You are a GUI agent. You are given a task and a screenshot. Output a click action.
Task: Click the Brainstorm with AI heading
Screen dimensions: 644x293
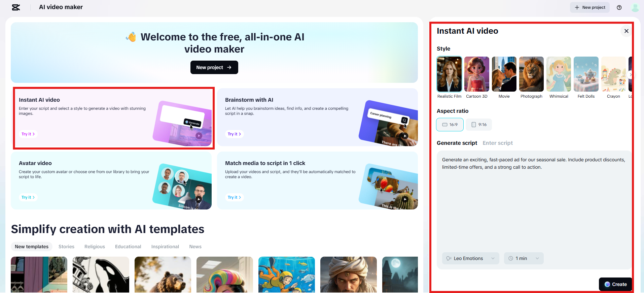click(x=249, y=100)
